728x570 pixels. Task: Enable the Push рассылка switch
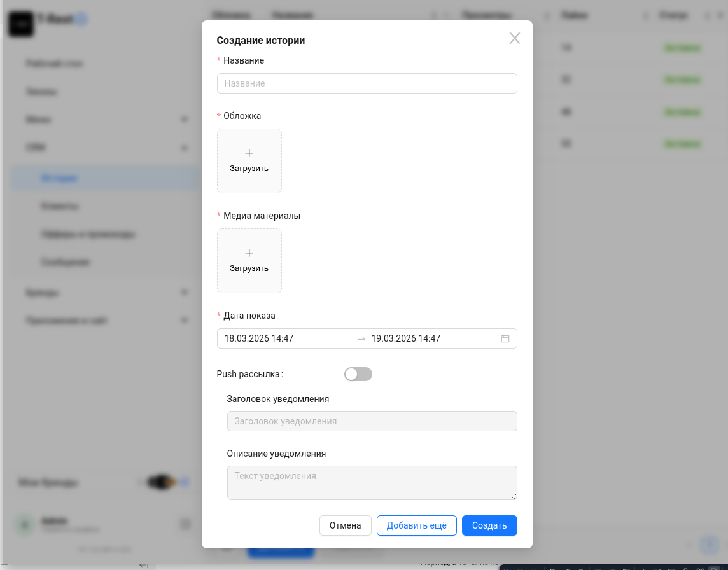click(x=358, y=374)
